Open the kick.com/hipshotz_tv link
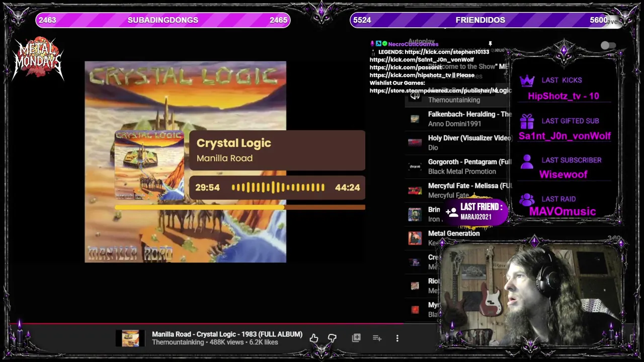This screenshot has height=362, width=644. [410, 75]
